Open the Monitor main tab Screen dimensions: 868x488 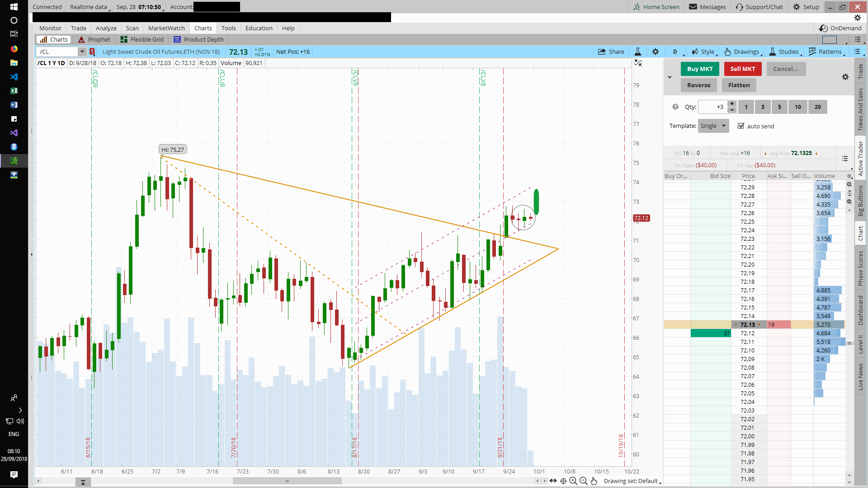[x=50, y=28]
